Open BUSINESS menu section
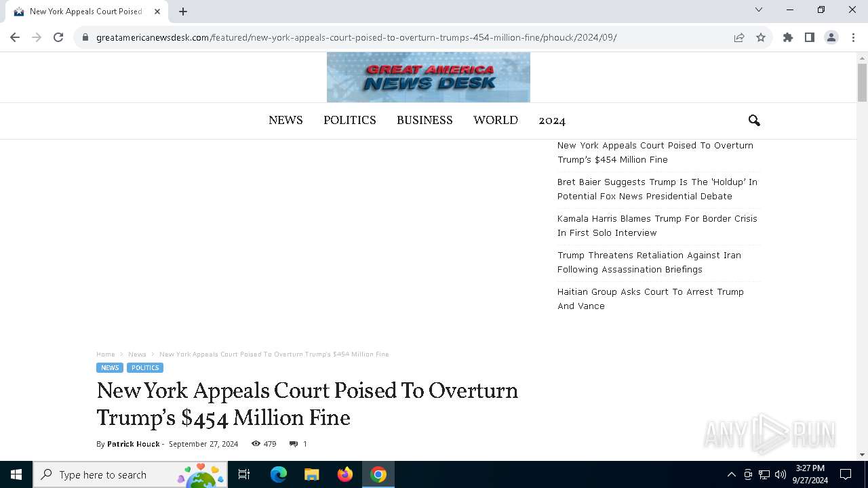This screenshot has width=868, height=488. point(425,120)
